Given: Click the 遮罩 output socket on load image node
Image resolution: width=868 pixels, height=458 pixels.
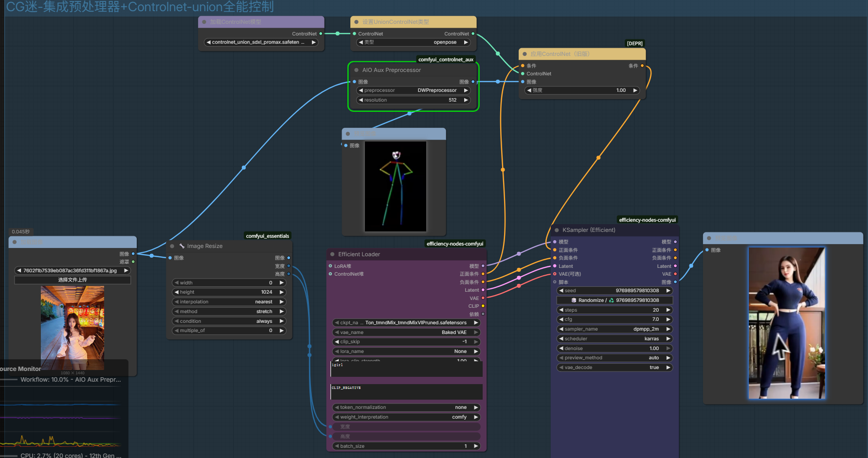Looking at the screenshot, I should click(x=133, y=262).
